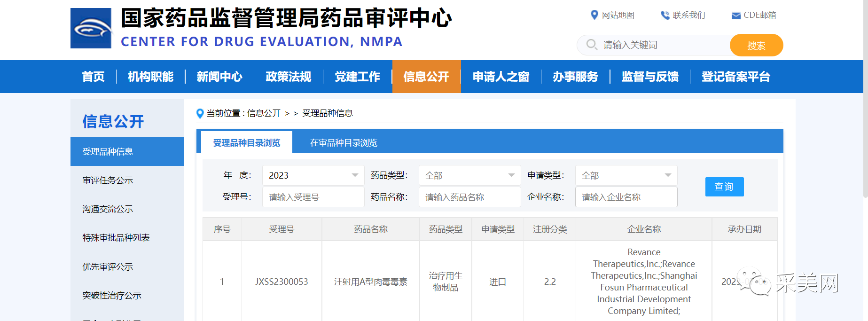Click the magnifier icon in search box
The image size is (868, 321).
tap(592, 45)
